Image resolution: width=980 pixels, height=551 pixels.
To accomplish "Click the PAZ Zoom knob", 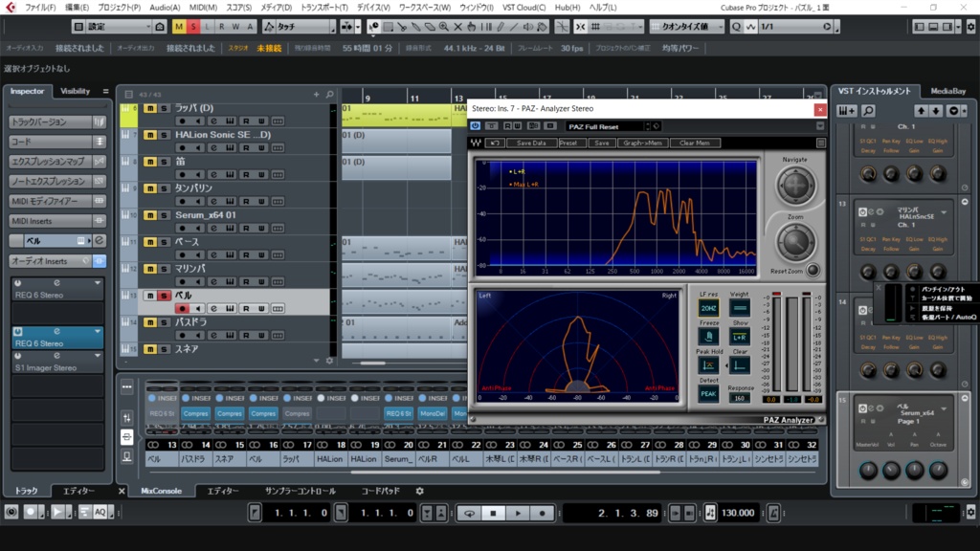I will (795, 242).
